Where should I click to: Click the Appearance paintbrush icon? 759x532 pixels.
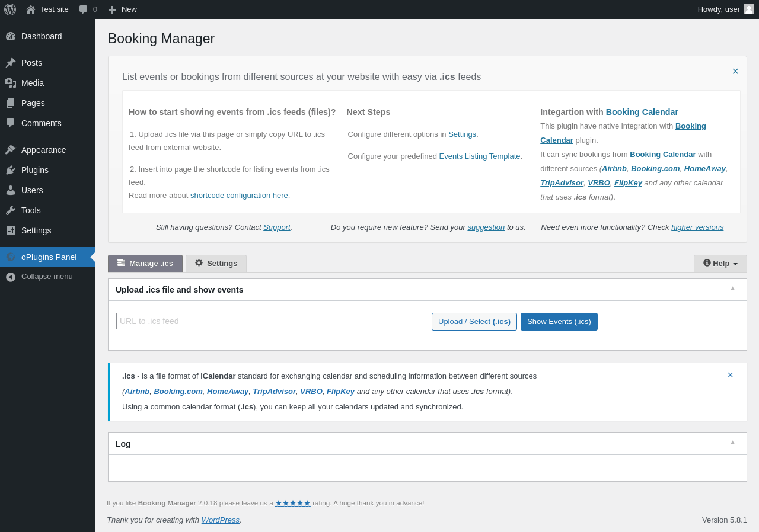pos(11,150)
